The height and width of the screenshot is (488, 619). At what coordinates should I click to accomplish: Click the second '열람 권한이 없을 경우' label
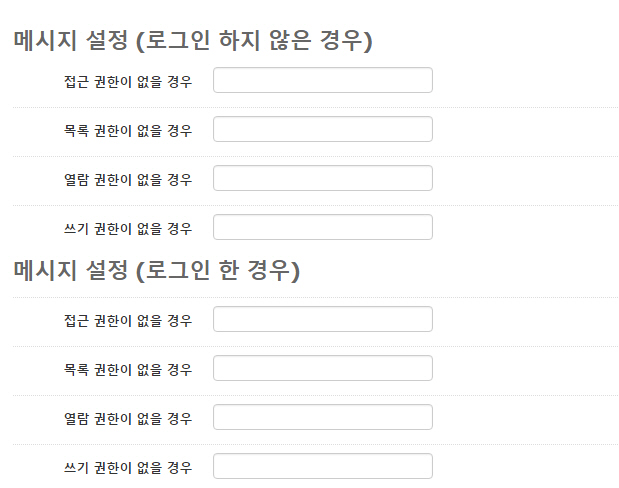point(127,418)
